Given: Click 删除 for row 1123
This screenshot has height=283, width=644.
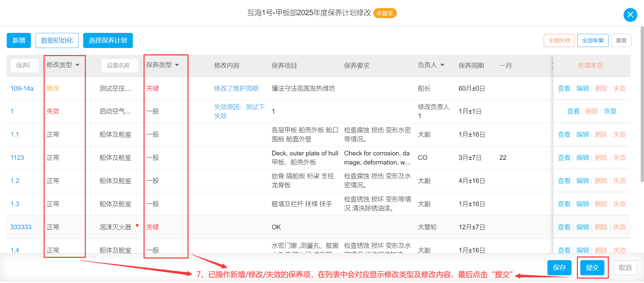Looking at the screenshot, I should [x=601, y=157].
